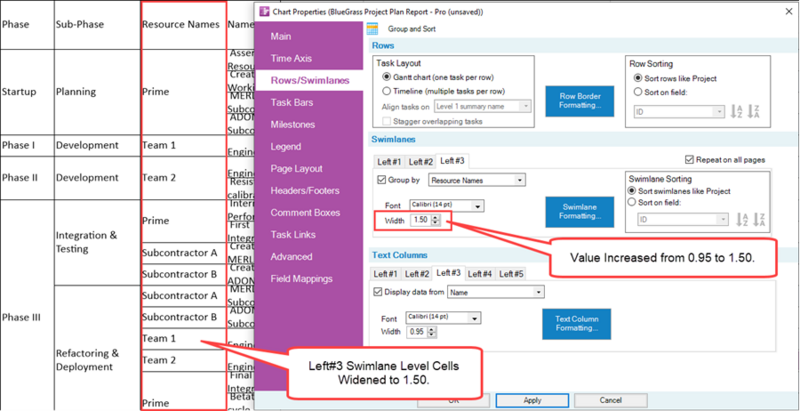Image resolution: width=800 pixels, height=411 pixels.
Task: Open the Group by Resource Names dropdown
Action: point(477,180)
